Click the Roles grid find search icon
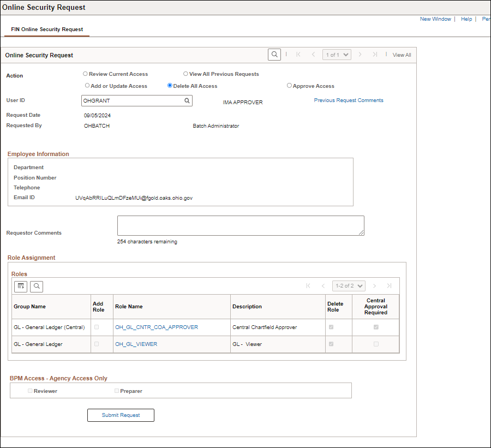 [x=37, y=286]
